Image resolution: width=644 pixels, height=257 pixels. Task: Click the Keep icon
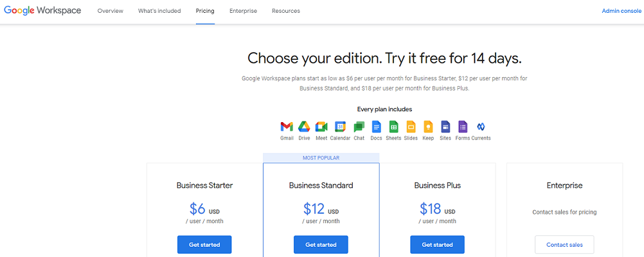click(429, 127)
